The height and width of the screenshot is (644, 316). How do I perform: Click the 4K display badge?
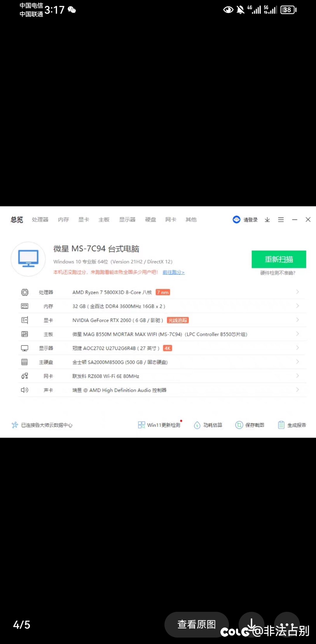(x=167, y=348)
